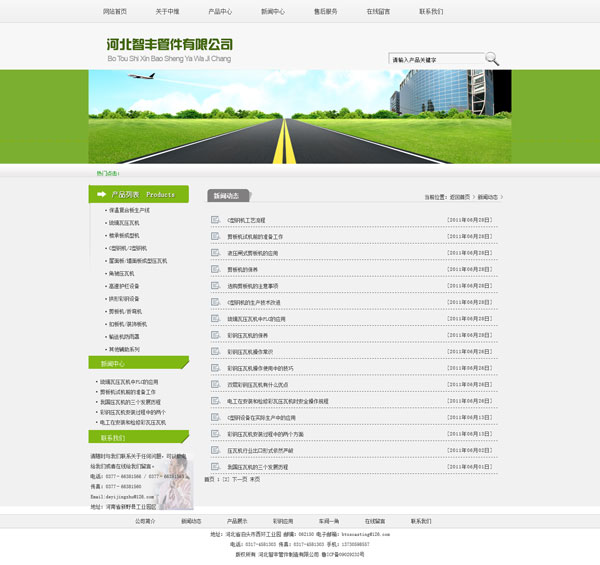Click the green 新闻中心 sidebar heading

139,363
